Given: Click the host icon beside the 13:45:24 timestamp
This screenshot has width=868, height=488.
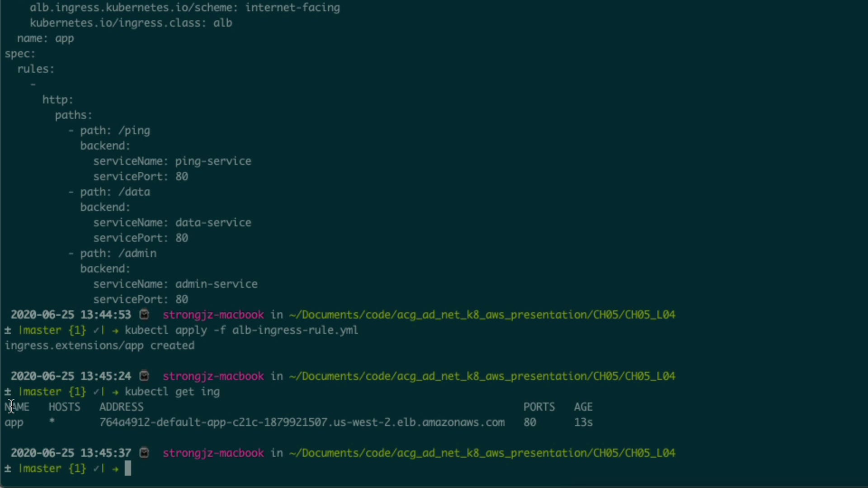Looking at the screenshot, I should pos(144,375).
